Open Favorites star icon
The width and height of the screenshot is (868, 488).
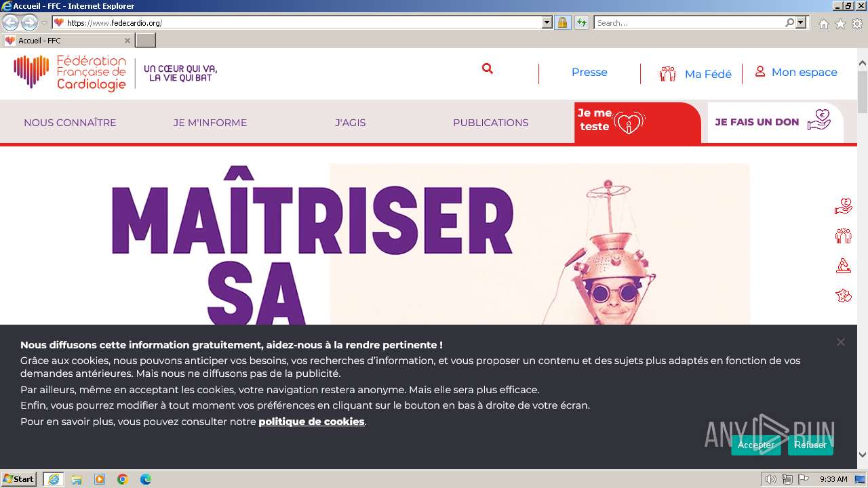(x=840, y=24)
